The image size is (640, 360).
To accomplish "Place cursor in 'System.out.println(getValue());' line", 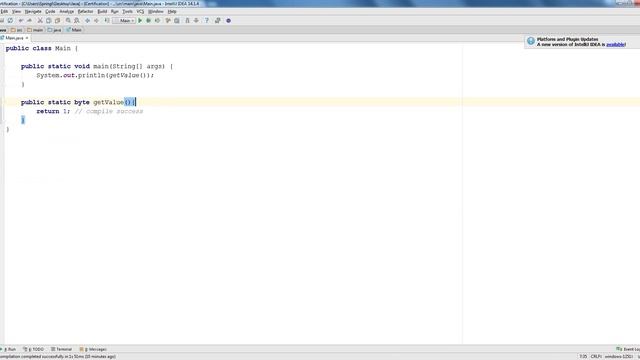I will click(x=95, y=76).
